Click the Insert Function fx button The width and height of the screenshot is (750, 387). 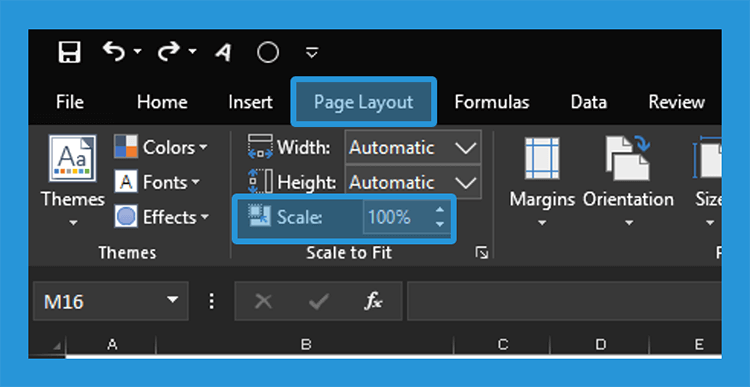tap(373, 301)
